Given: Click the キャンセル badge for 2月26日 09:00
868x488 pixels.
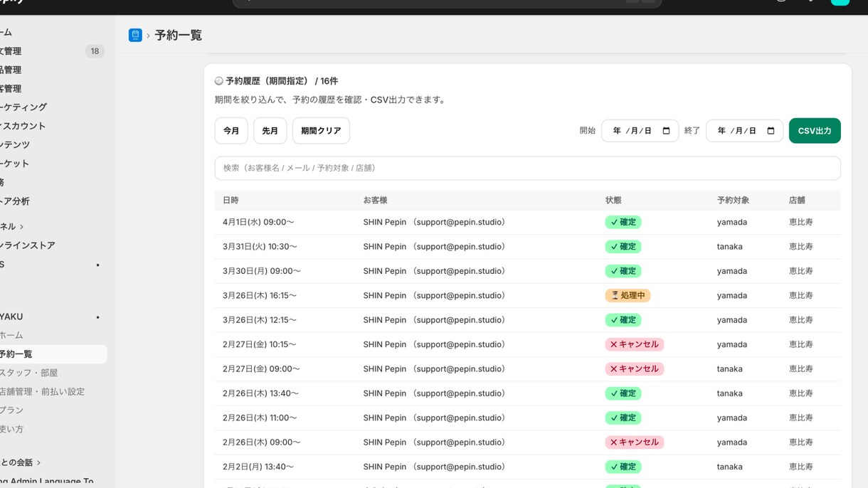Looking at the screenshot, I should (x=635, y=442).
